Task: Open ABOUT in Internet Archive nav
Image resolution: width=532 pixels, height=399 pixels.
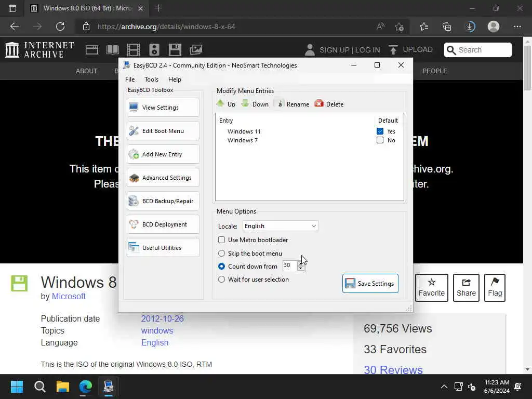Action: point(87,71)
